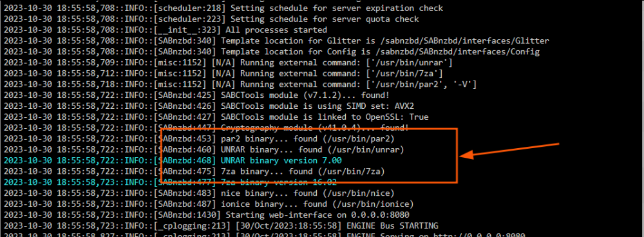Image resolution: width=644 pixels, height=237 pixels.
Task: Click 'Template location for Config' log line
Action: click(x=272, y=52)
